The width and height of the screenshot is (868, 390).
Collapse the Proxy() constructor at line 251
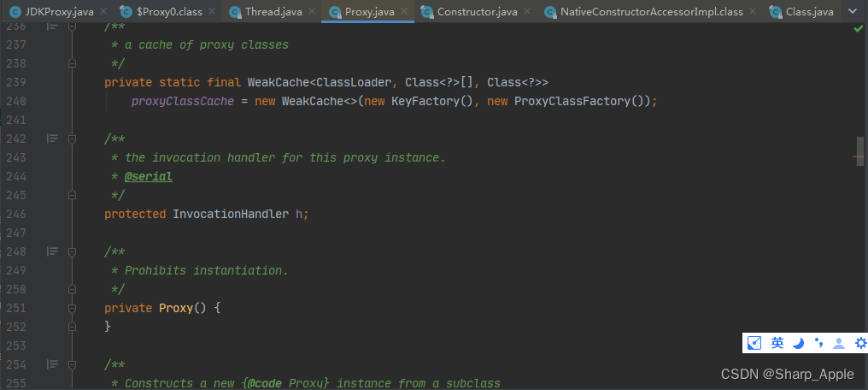[72, 308]
